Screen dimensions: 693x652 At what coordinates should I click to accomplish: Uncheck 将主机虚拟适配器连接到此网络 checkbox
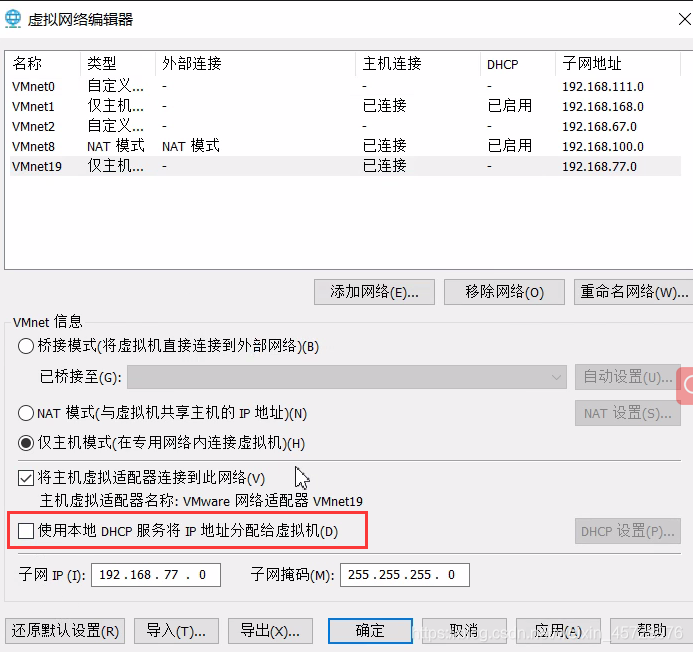(26, 478)
